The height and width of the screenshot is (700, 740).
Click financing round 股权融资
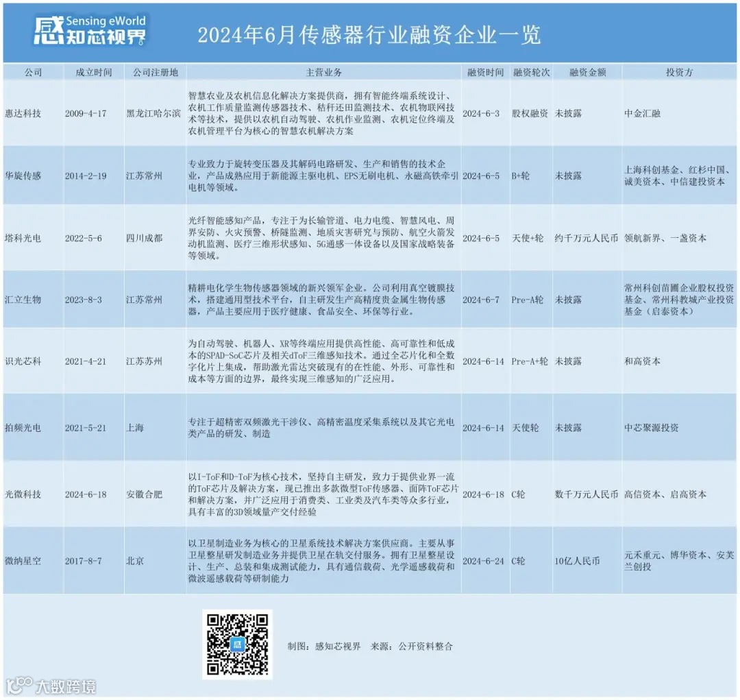[x=530, y=113]
